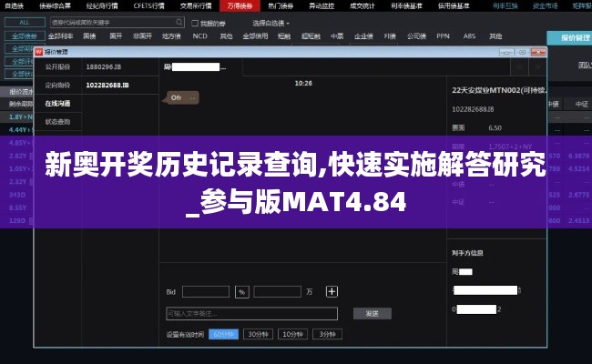Screen dimensions: 592x364
Task: Filter by 非国开 bond category
Action: coord(142,36)
